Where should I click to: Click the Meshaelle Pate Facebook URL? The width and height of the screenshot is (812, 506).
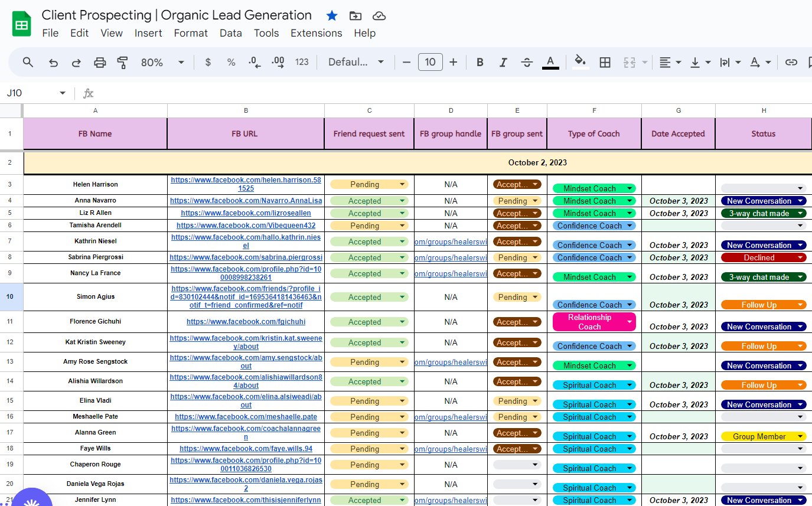tap(246, 417)
